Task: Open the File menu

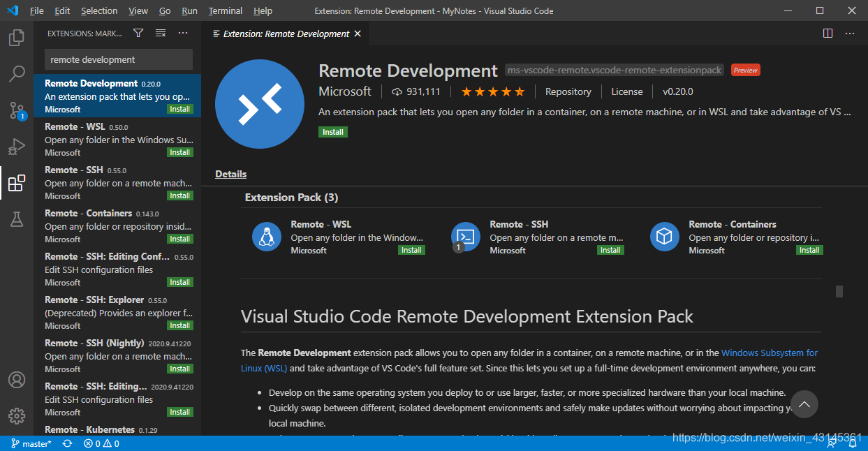Action: (x=37, y=10)
